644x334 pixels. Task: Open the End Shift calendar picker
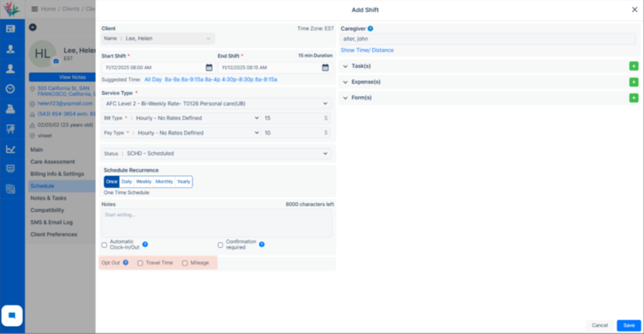pos(325,67)
